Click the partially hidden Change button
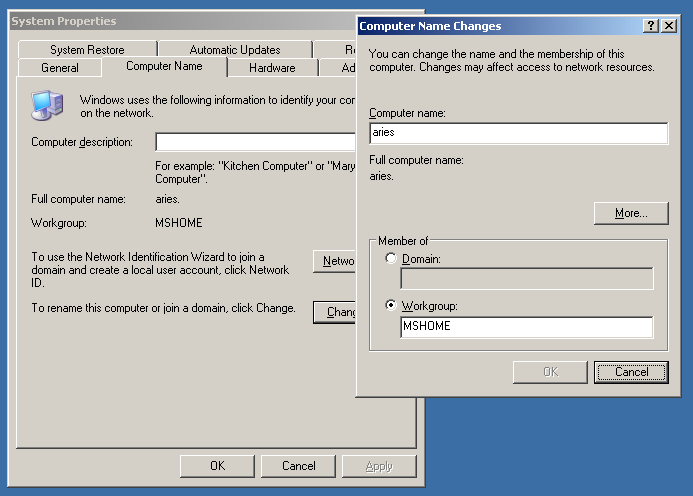693x496 pixels. (x=335, y=312)
